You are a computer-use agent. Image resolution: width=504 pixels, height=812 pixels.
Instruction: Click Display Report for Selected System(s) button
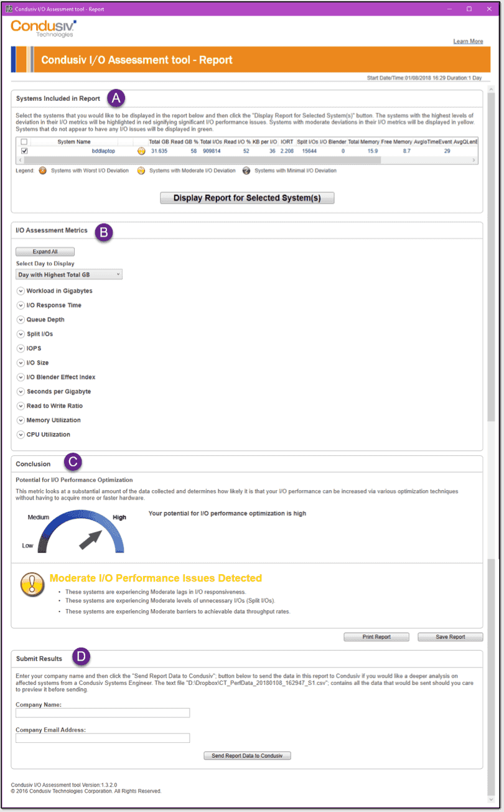[247, 198]
